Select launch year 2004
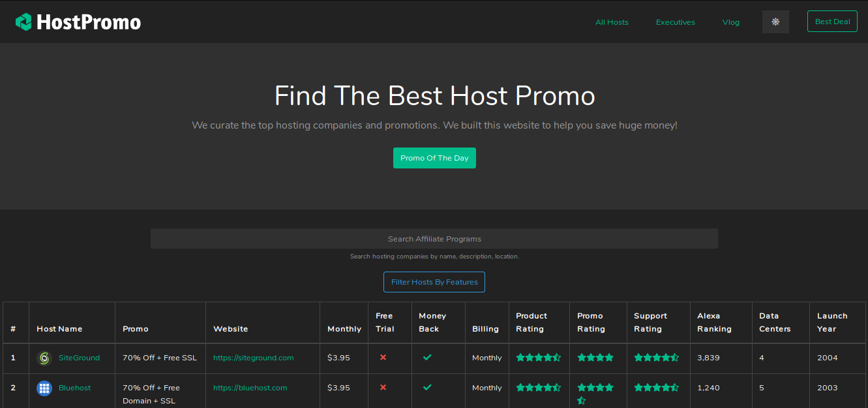 coord(827,358)
